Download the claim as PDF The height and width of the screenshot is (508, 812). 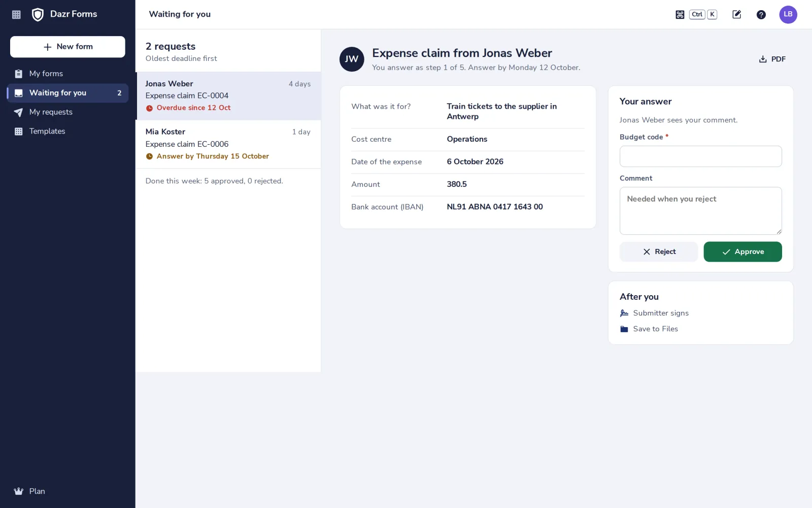[x=772, y=59]
